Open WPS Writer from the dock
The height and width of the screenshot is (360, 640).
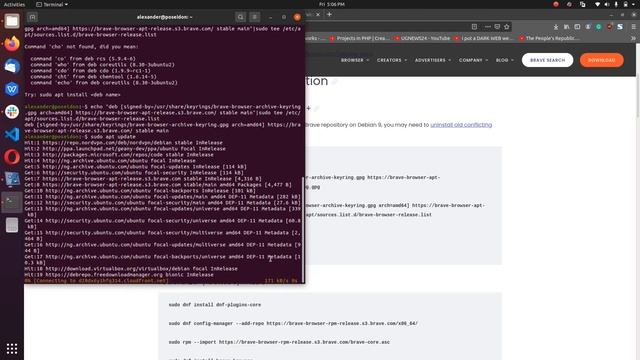point(12,89)
